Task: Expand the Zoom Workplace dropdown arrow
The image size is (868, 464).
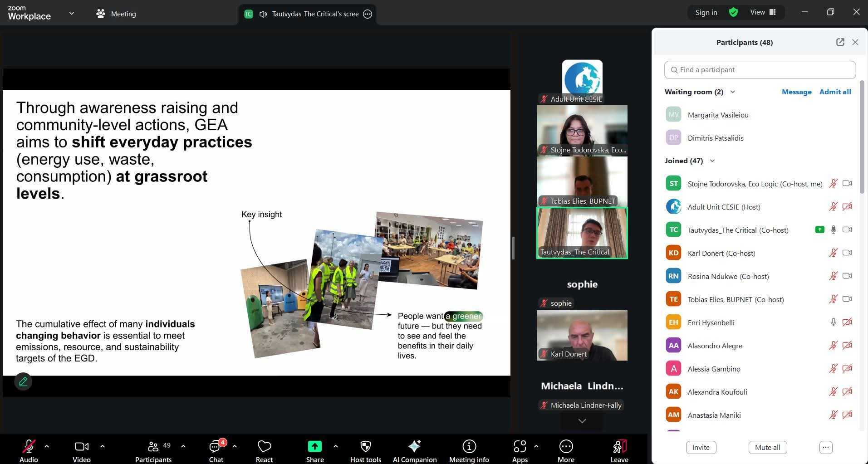Action: pyautogui.click(x=71, y=14)
